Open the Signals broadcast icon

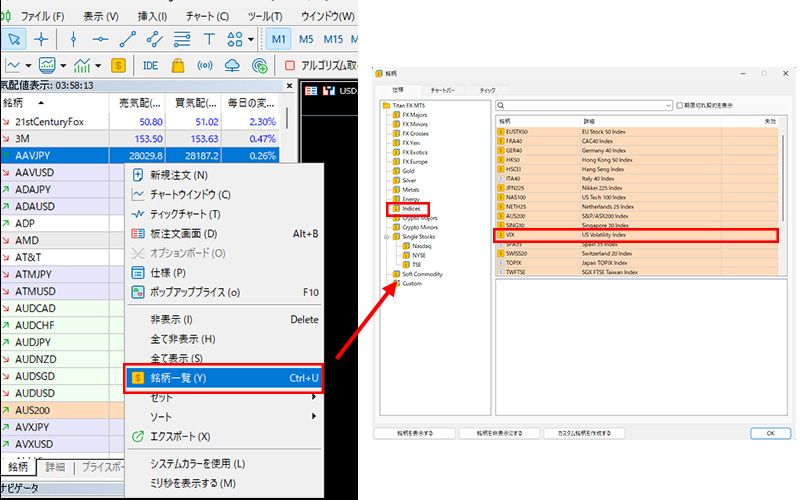(x=205, y=66)
